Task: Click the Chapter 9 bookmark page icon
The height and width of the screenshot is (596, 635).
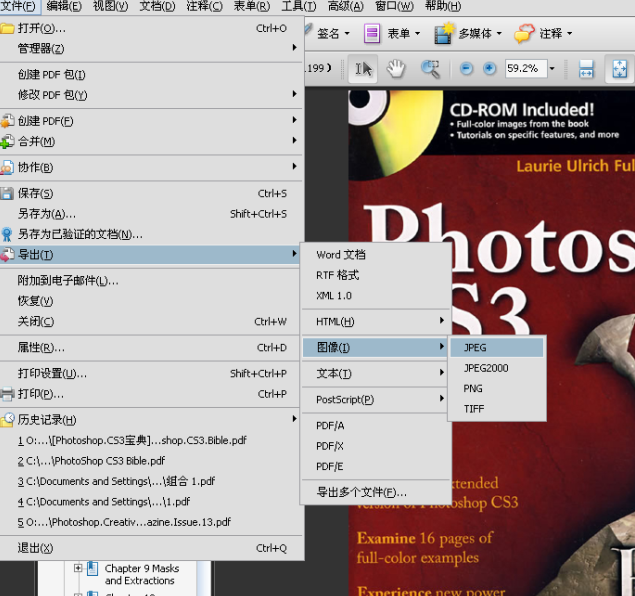Action: tap(92, 569)
